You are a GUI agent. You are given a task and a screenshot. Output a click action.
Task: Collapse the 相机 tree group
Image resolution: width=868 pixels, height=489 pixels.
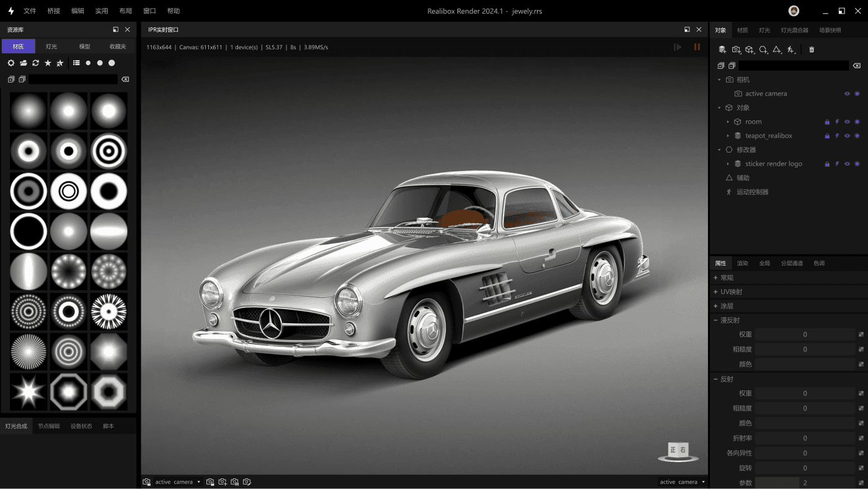point(719,80)
